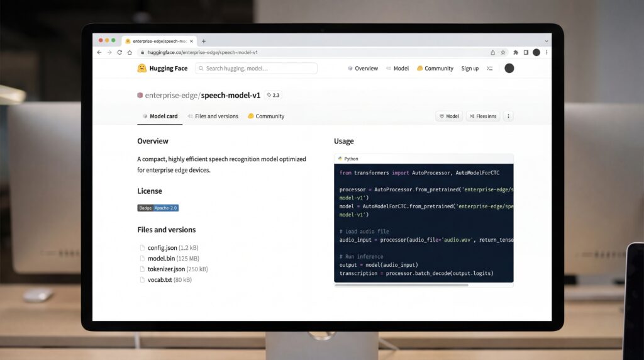Open the user avatar in site header
This screenshot has height=360, width=644.
509,68
